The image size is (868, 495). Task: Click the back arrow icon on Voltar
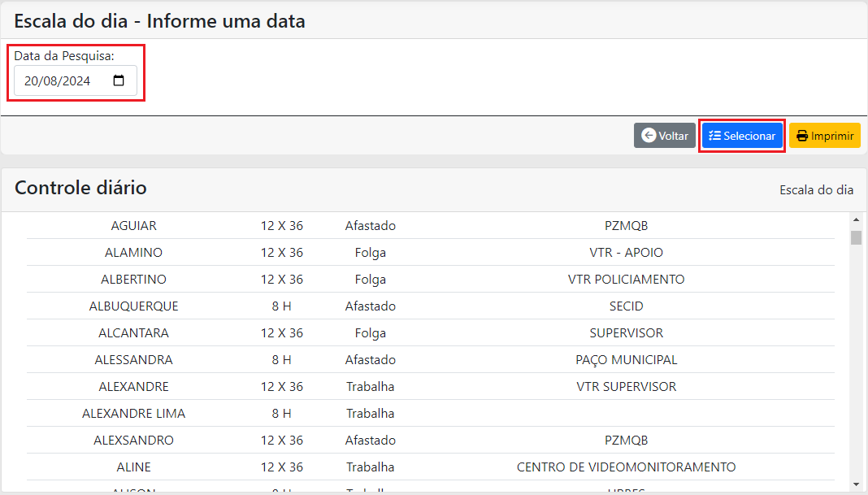[649, 136]
